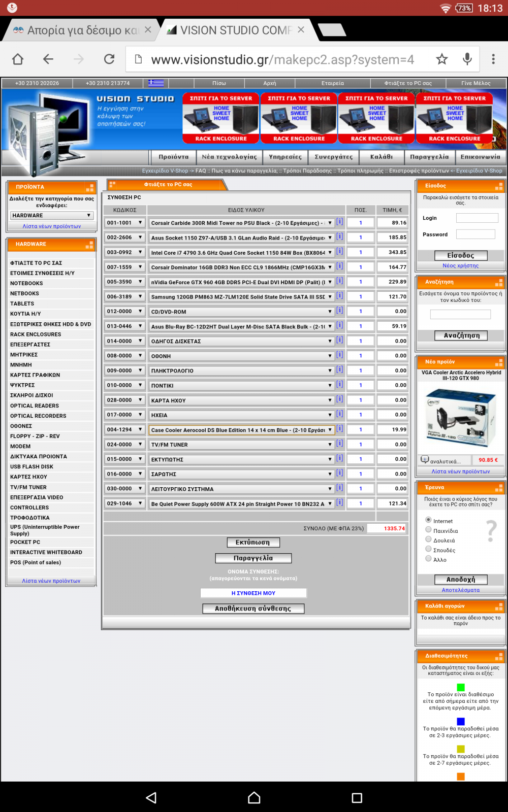Open the Υπηρεσίες menu tab
The image size is (508, 812).
(x=285, y=157)
